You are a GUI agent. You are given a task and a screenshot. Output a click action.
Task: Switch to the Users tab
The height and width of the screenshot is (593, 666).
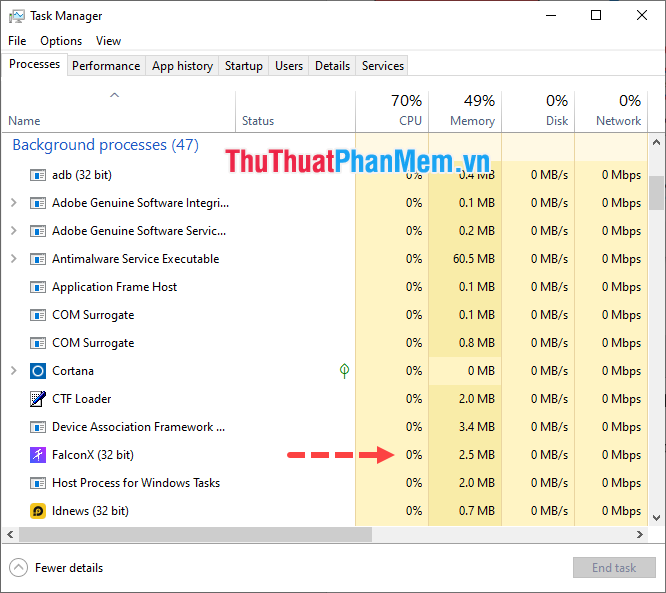coord(289,66)
